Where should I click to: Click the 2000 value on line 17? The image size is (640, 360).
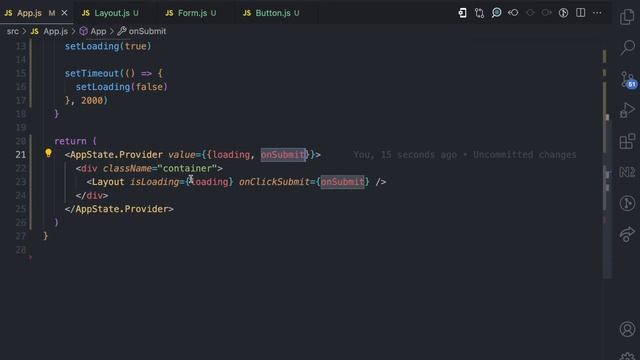click(x=92, y=100)
